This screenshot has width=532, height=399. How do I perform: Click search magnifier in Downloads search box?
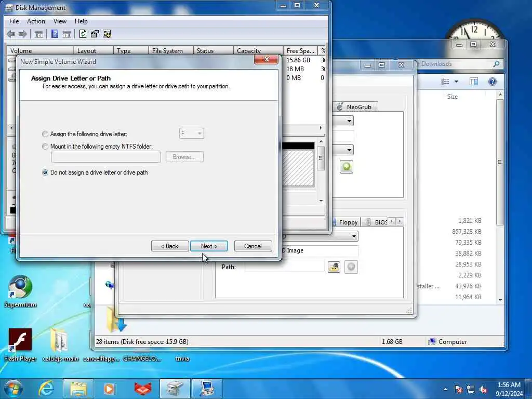(x=496, y=64)
